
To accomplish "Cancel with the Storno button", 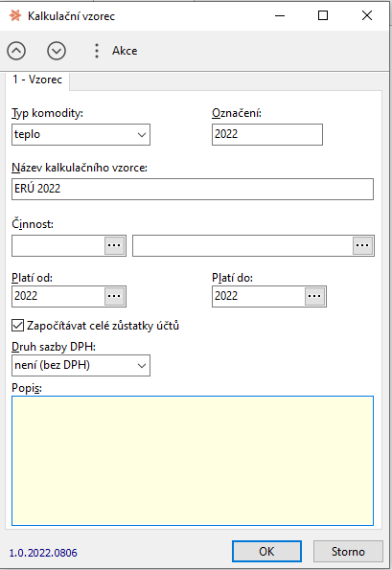I will click(348, 551).
